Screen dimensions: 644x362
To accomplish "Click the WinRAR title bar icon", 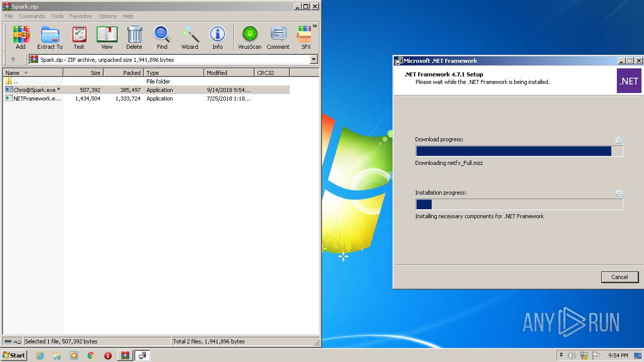I will tap(7, 7).
